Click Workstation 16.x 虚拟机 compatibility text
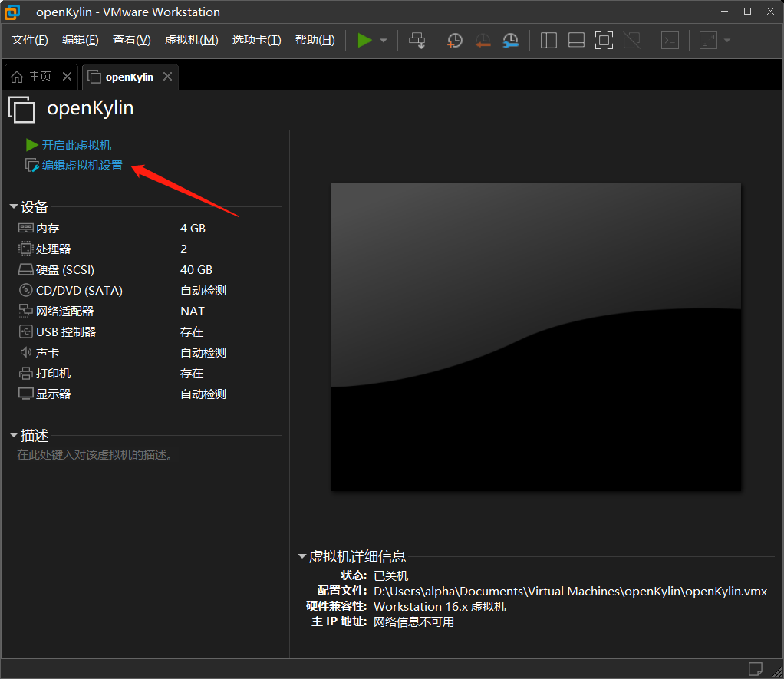This screenshot has width=784, height=679. (440, 607)
